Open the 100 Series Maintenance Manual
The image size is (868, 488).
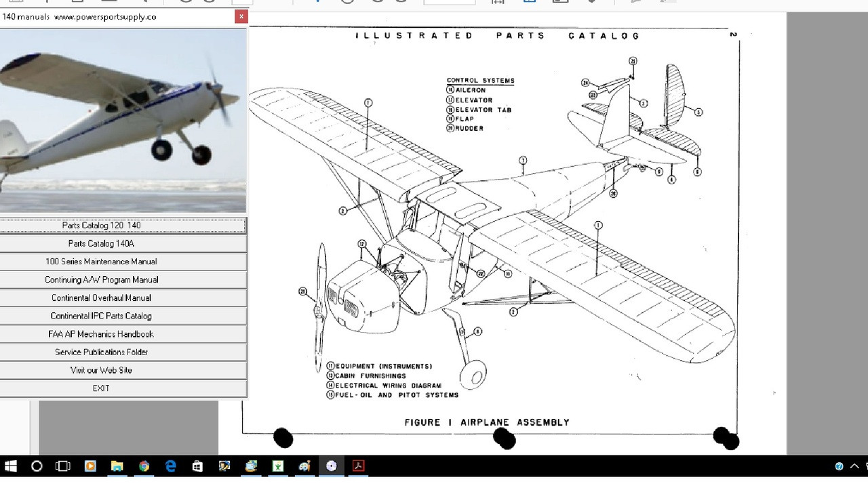(123, 262)
